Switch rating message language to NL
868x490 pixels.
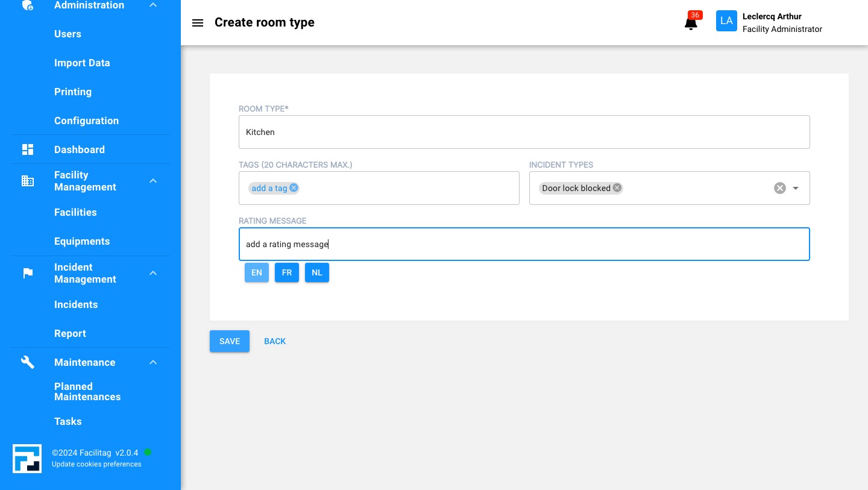point(317,272)
